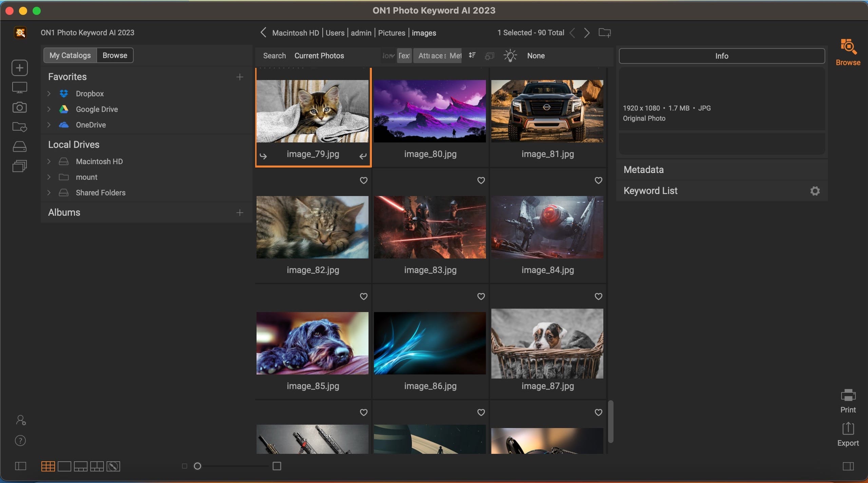Click the batch settings (stacked gear) icon
Viewport: 868px width, 483px height.
489,56
